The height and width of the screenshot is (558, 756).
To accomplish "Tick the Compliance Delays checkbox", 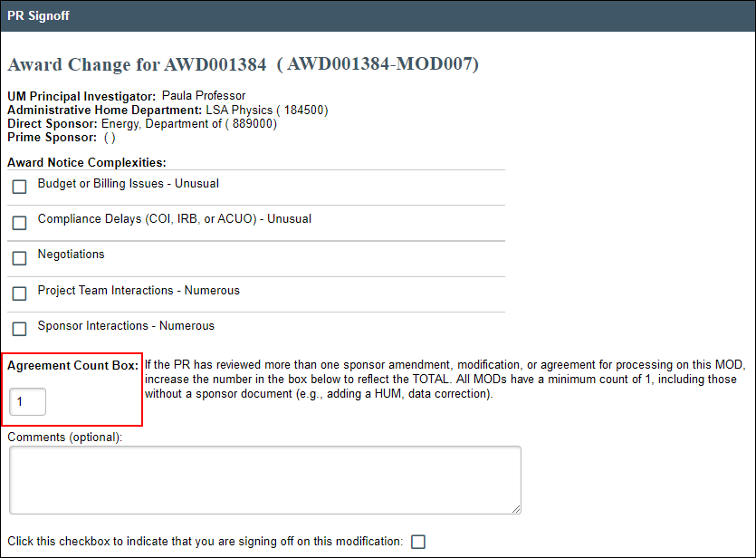I will (x=19, y=223).
